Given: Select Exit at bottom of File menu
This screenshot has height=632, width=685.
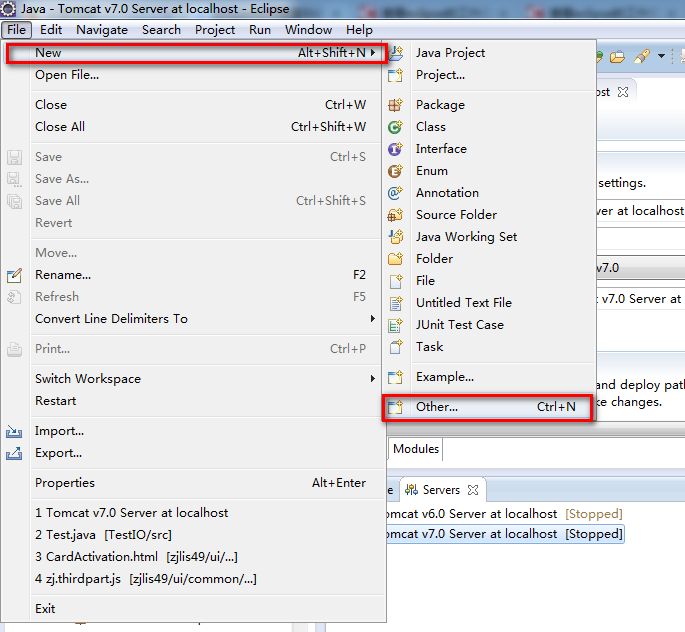Looking at the screenshot, I should [192, 608].
